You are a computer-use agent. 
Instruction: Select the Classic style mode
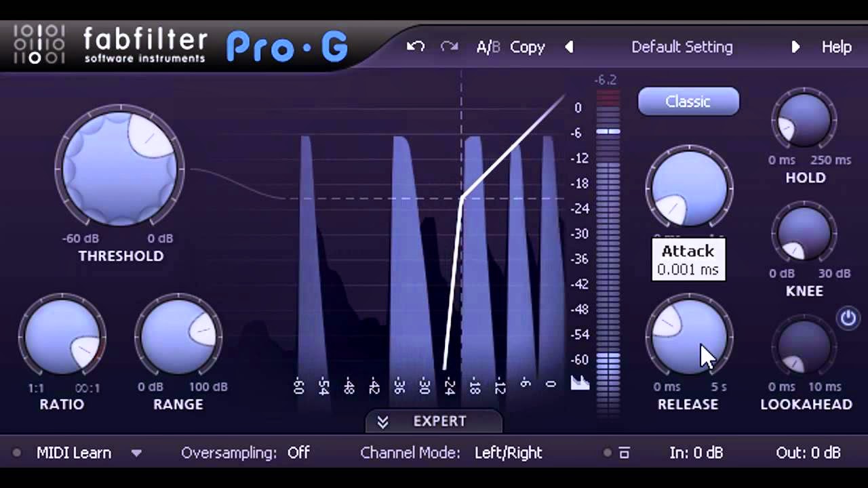[688, 102]
